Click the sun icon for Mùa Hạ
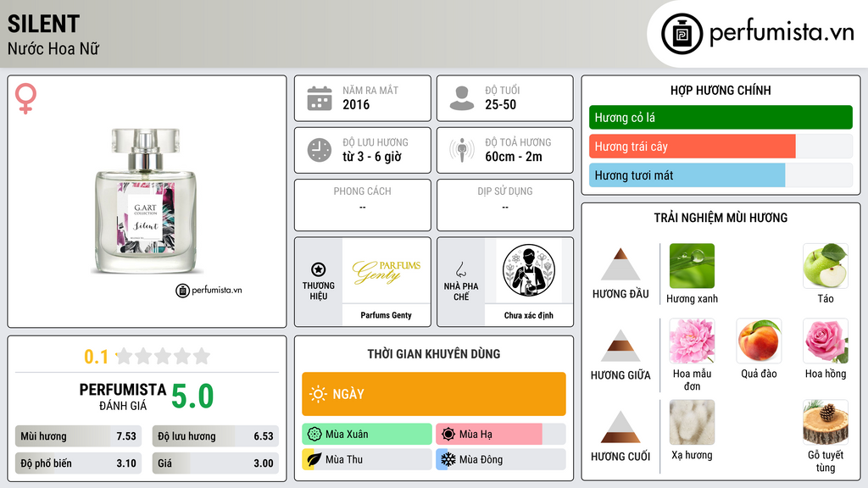The image size is (868, 488). tap(448, 434)
